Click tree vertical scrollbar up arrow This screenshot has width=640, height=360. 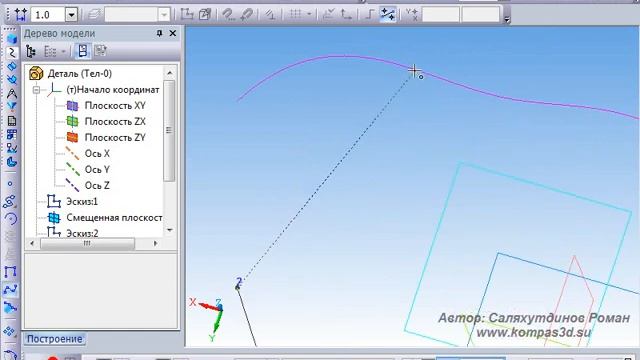click(170, 73)
